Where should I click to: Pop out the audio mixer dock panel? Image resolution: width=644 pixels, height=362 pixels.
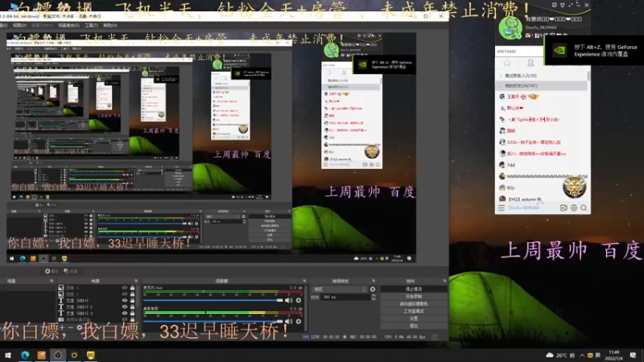[304, 281]
